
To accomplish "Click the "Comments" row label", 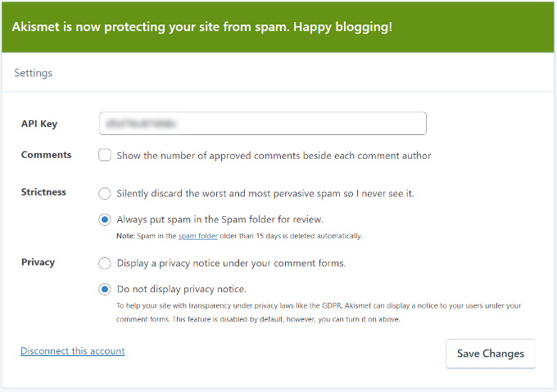I will tap(46, 155).
